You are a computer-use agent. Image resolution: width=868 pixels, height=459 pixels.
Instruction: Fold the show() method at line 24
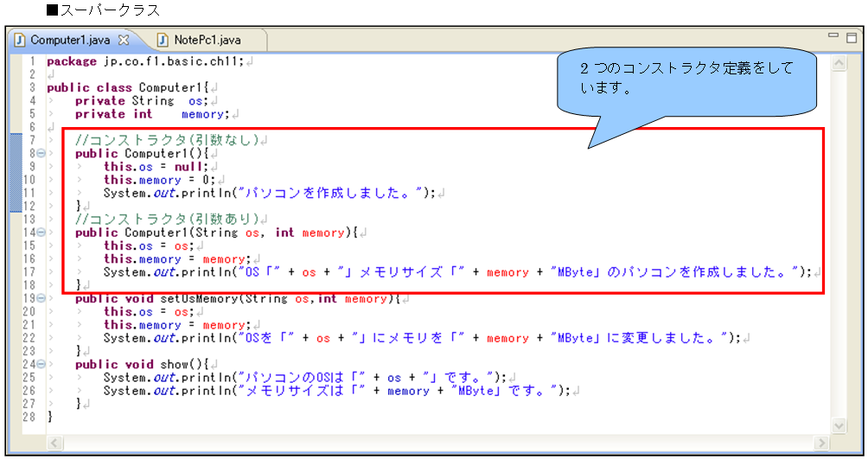[x=41, y=365]
